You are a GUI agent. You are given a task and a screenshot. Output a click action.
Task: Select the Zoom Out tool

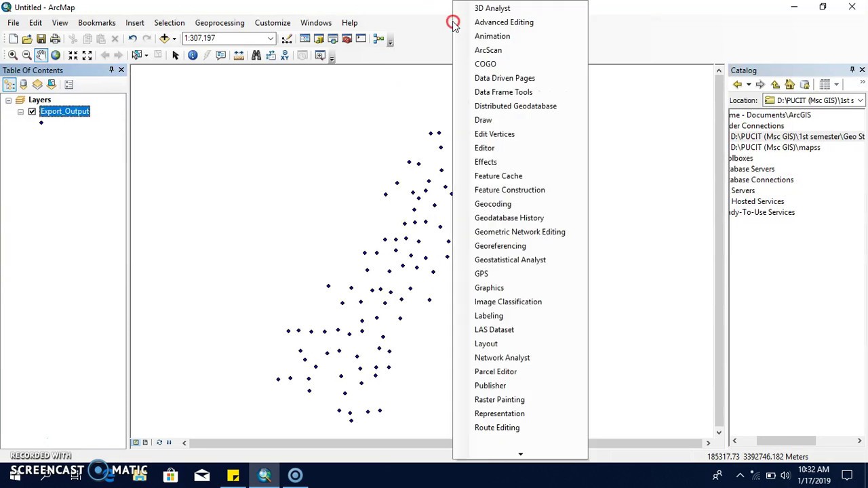(x=26, y=55)
